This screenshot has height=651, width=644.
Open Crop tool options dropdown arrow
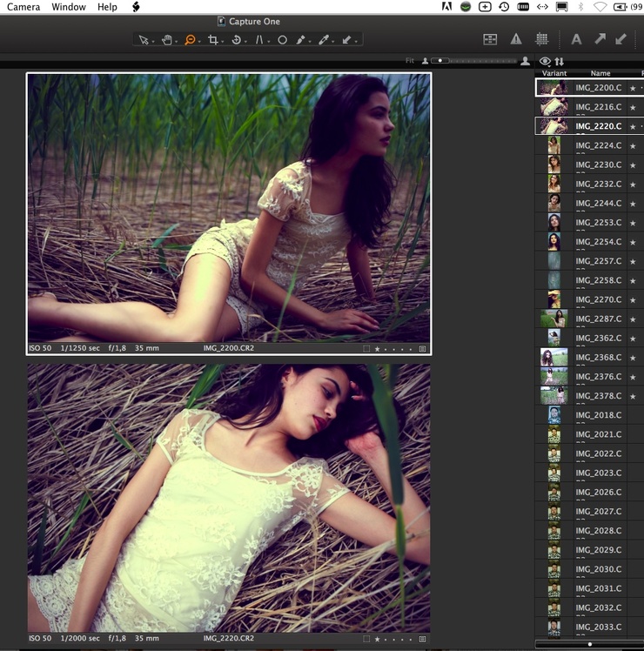223,42
